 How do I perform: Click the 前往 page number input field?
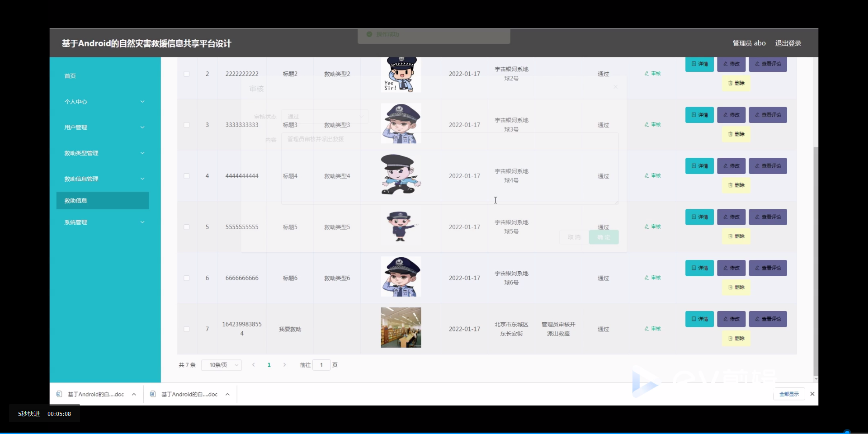[x=321, y=365]
